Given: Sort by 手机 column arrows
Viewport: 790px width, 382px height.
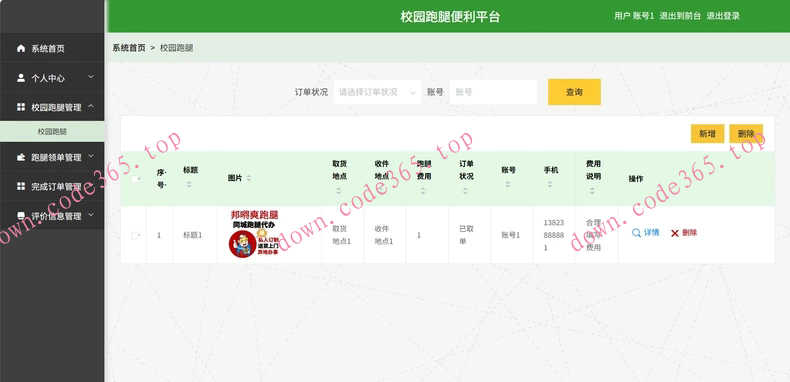Looking at the screenshot, I should pyautogui.click(x=550, y=184).
